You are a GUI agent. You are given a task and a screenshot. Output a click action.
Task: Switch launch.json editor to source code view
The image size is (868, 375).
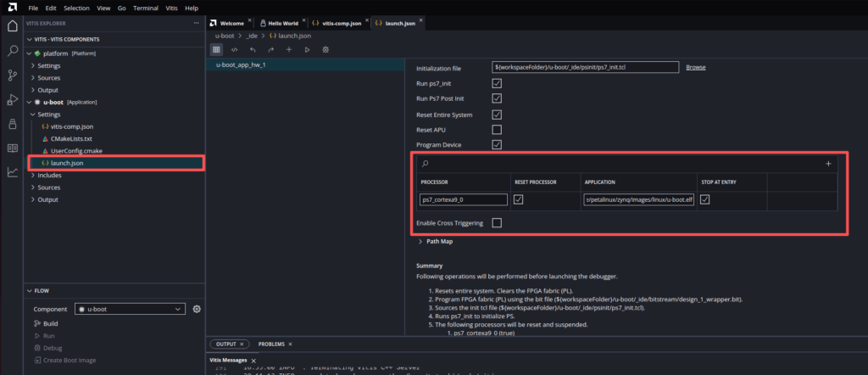(234, 50)
